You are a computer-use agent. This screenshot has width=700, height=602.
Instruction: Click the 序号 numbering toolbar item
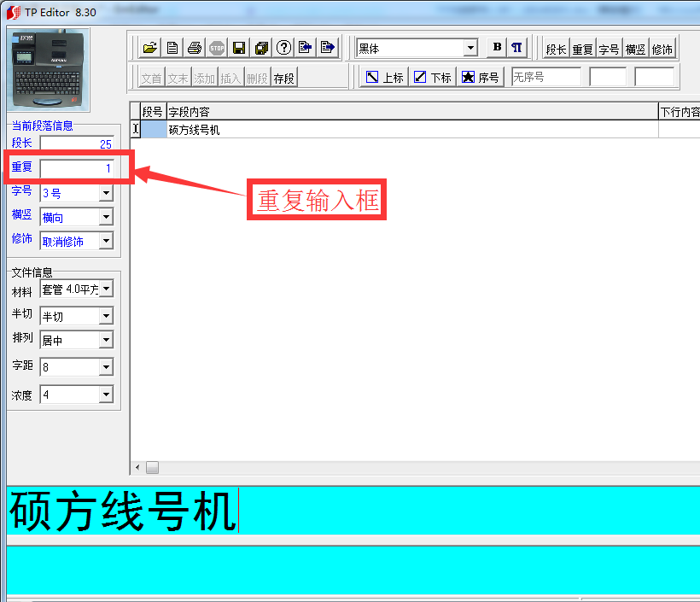click(480, 76)
